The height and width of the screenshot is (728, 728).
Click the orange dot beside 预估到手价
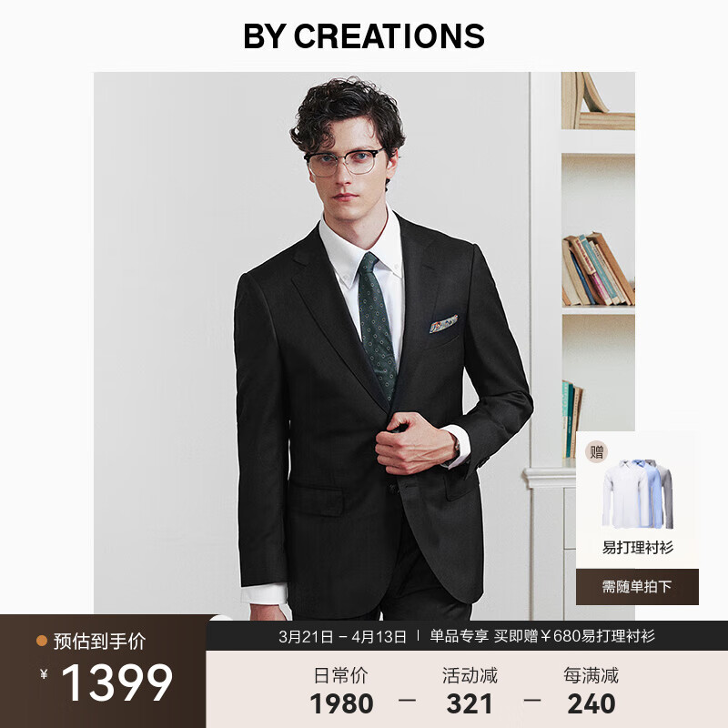point(42,642)
